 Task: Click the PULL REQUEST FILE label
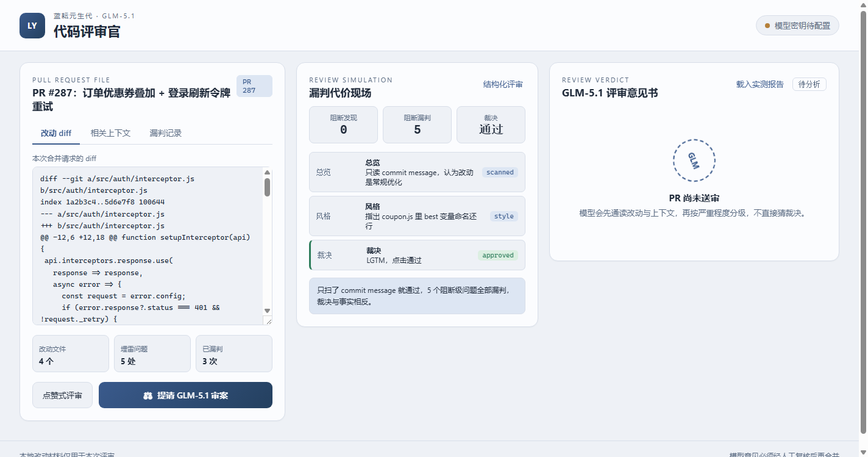click(71, 80)
